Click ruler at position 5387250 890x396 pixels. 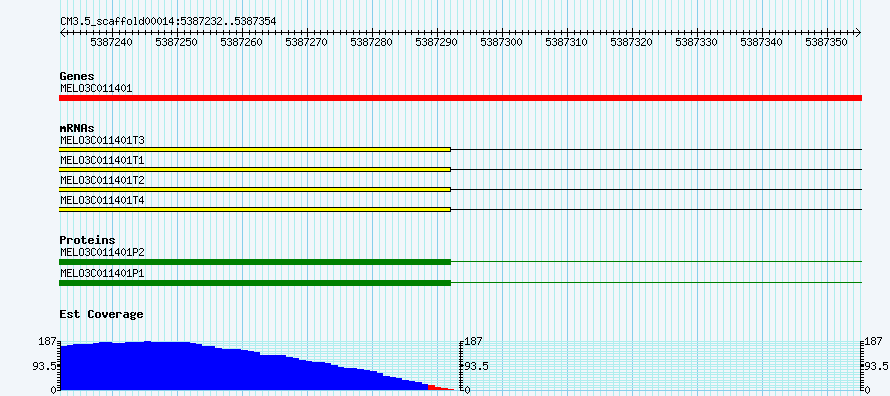click(177, 42)
